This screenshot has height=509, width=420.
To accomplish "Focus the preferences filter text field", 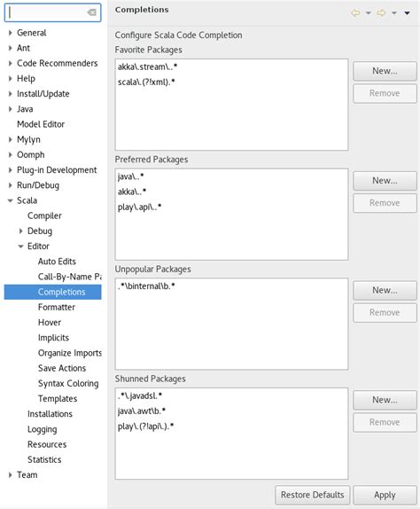I will point(49,12).
